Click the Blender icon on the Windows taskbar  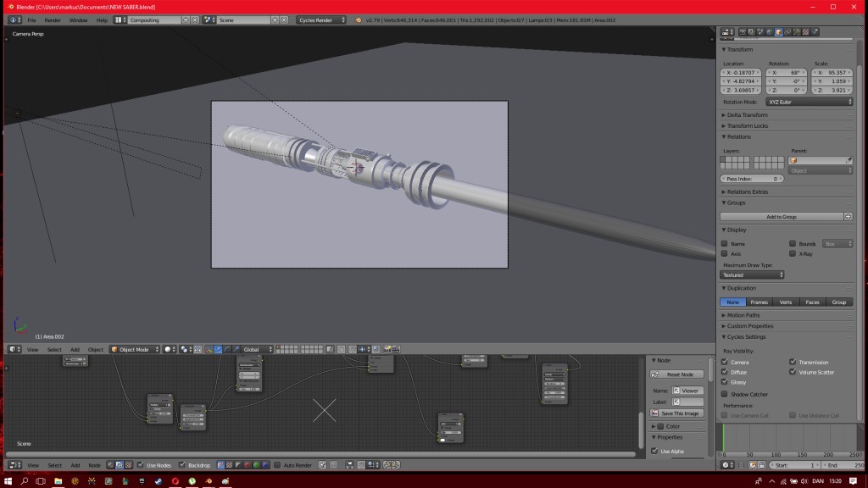(x=209, y=481)
